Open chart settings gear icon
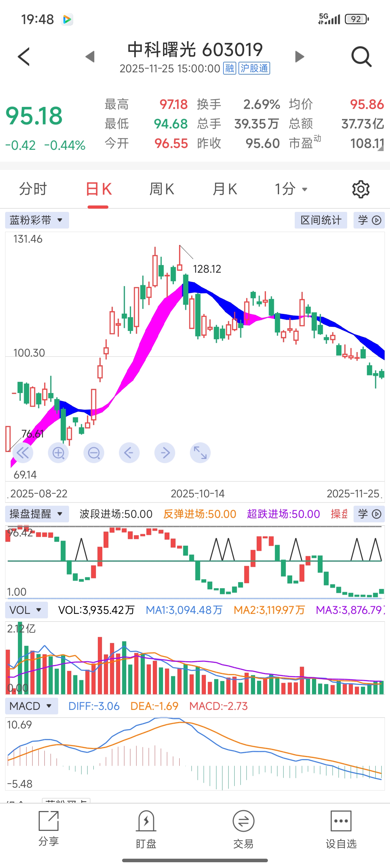The image size is (390, 868). (x=361, y=189)
